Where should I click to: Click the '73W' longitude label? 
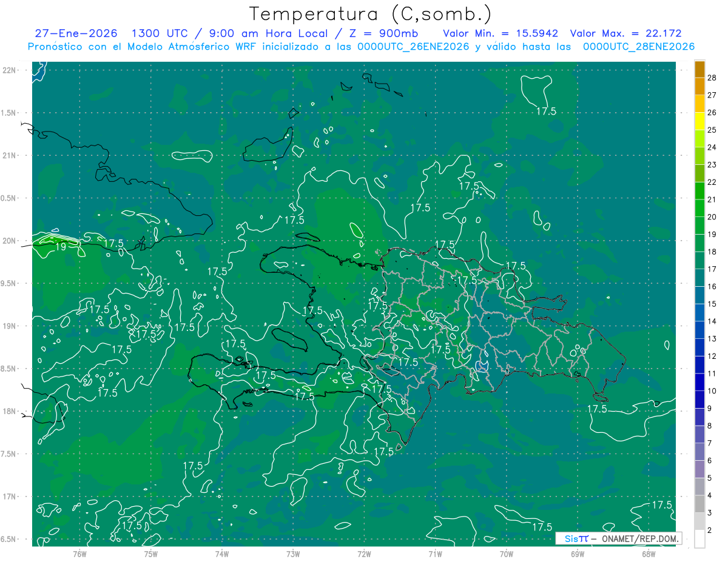[293, 554]
